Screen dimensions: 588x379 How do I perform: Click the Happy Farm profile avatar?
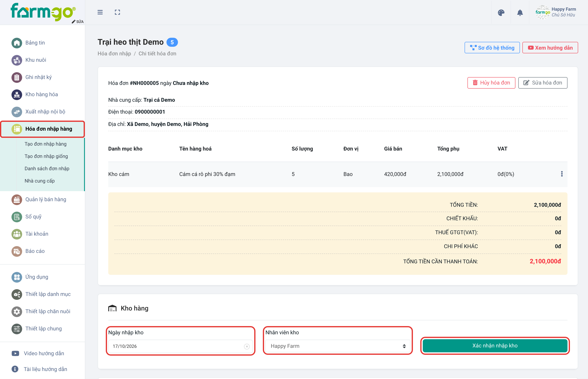[x=542, y=12]
